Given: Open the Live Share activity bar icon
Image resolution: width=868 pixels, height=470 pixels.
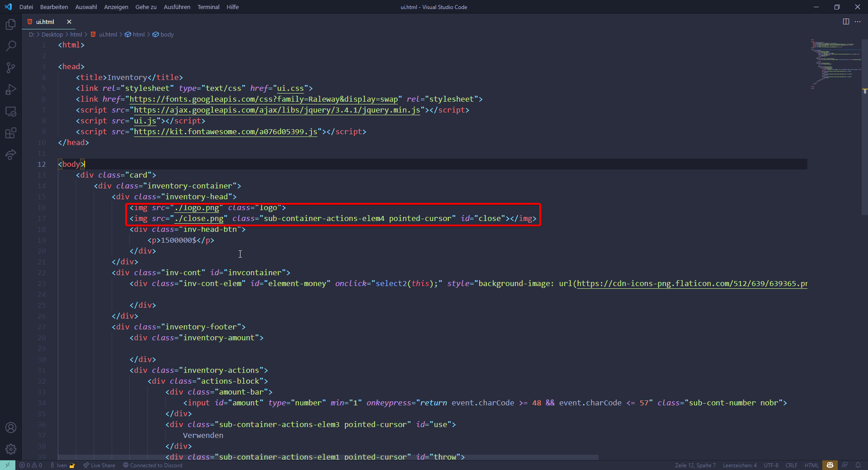Looking at the screenshot, I should coord(11,155).
